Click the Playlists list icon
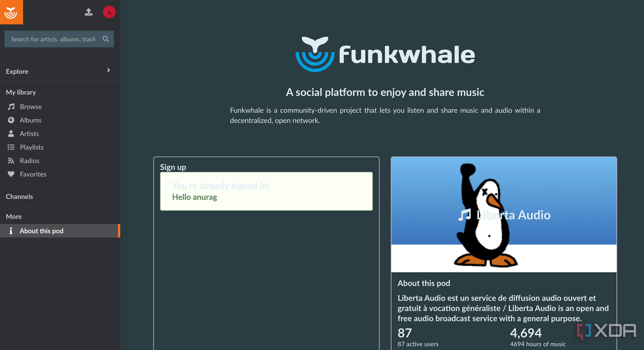 click(x=11, y=147)
